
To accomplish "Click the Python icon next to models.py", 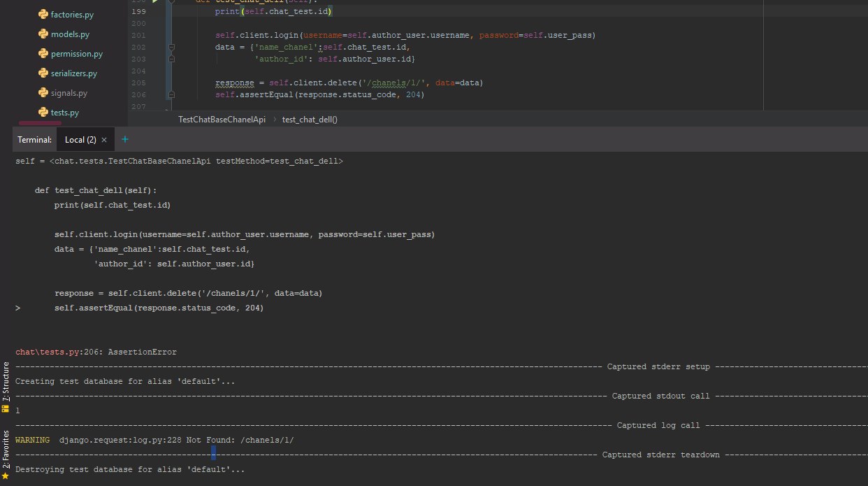I will tap(43, 34).
